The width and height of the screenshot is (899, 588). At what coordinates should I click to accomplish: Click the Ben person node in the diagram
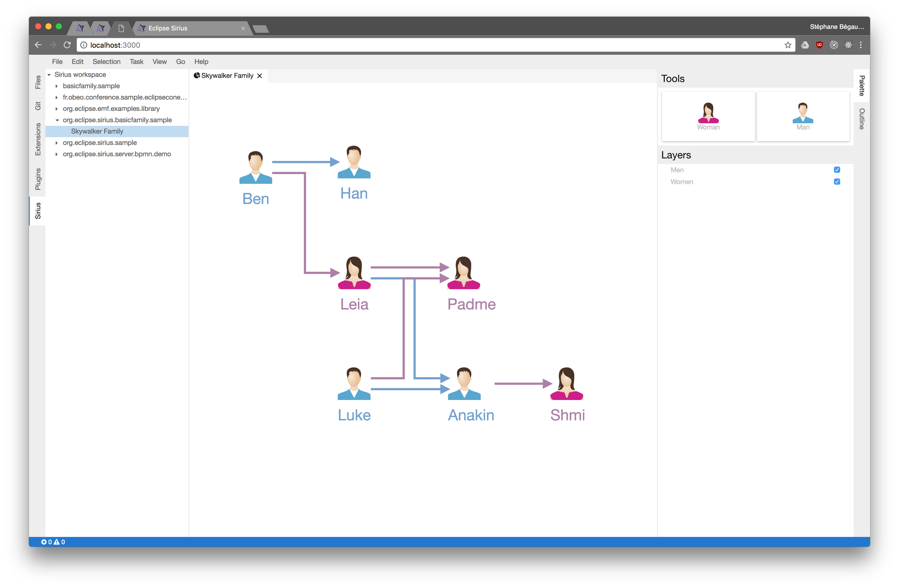point(256,168)
